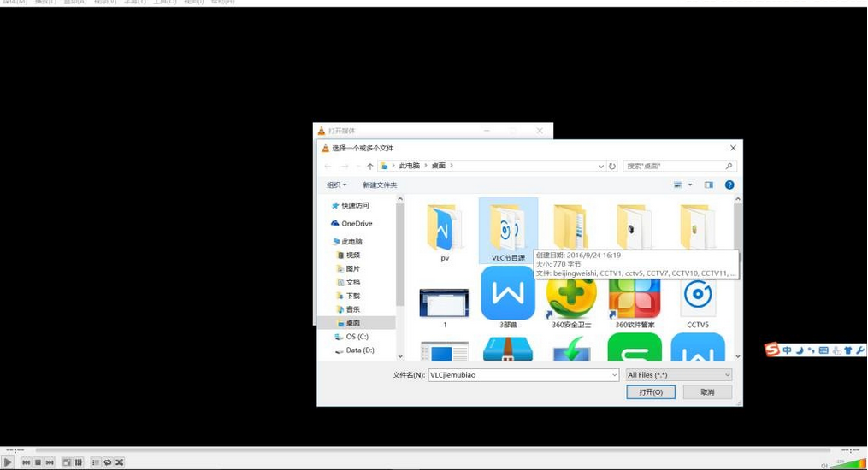This screenshot has width=868, height=470.
Task: Open the Sogou skin shirt icon
Action: [x=848, y=350]
